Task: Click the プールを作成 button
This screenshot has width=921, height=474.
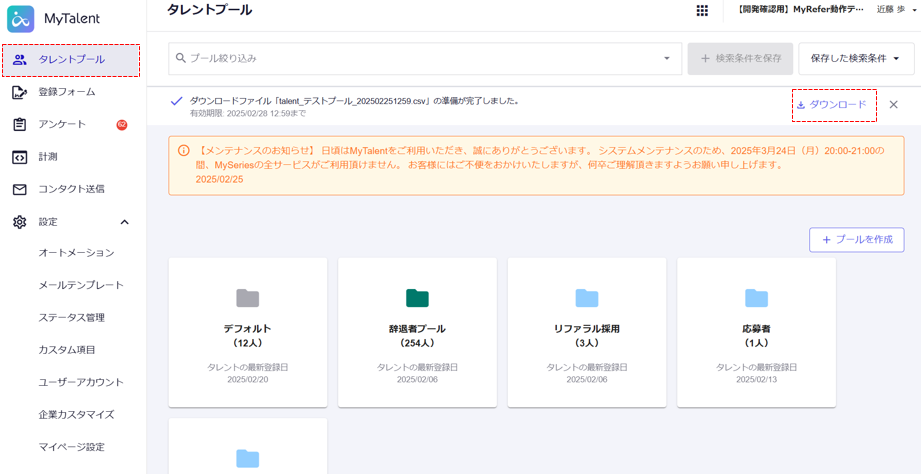Action: (856, 240)
